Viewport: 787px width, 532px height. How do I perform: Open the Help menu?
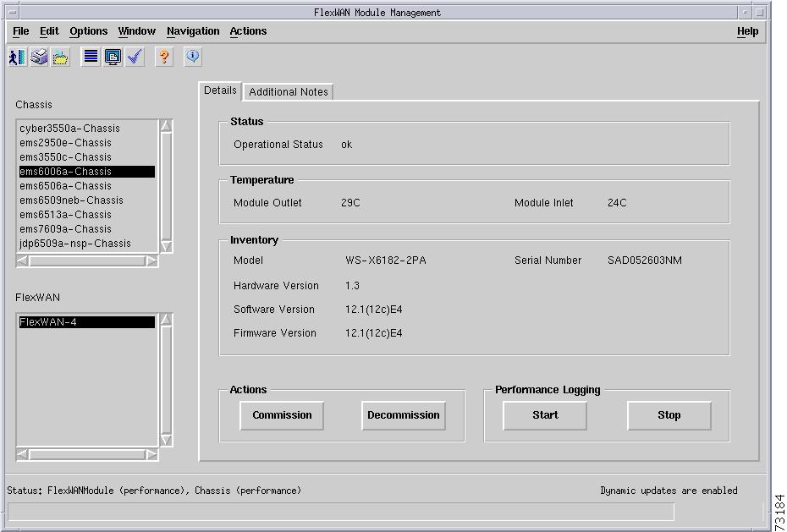tap(747, 31)
